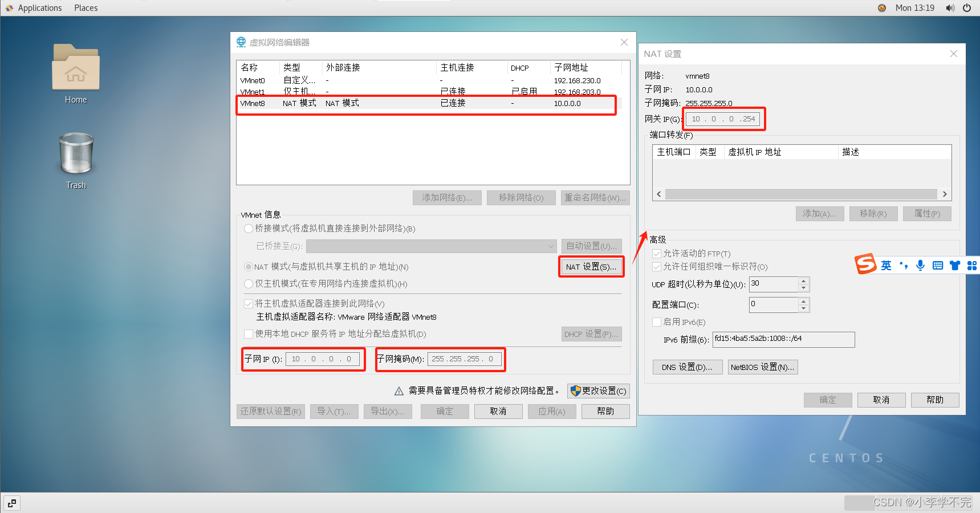Open the Trash icon on desktop
The image size is (980, 513).
(76, 153)
